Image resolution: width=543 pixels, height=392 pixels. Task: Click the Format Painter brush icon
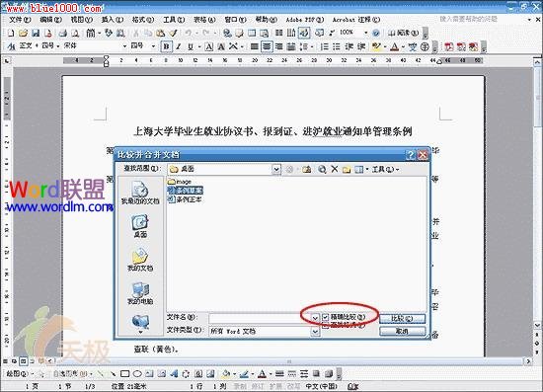click(173, 33)
